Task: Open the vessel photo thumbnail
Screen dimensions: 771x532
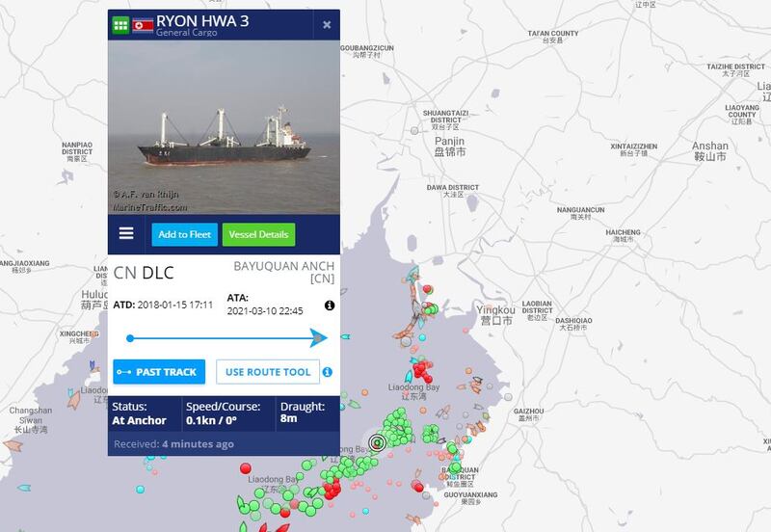Action: click(224, 127)
